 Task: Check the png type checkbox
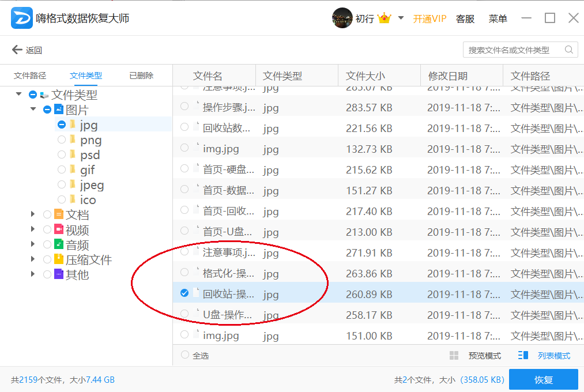pos(62,140)
